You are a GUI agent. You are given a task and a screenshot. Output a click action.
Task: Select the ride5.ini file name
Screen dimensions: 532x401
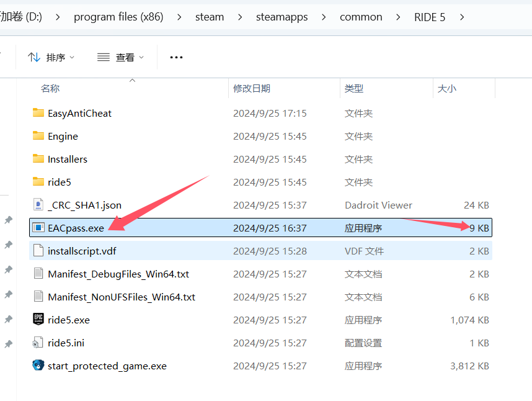(x=66, y=343)
